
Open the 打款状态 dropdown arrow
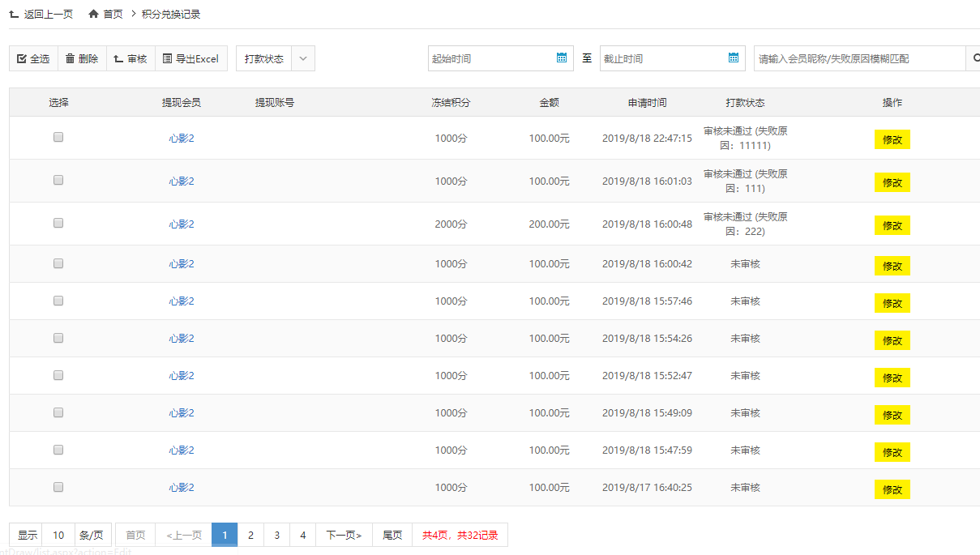(303, 58)
